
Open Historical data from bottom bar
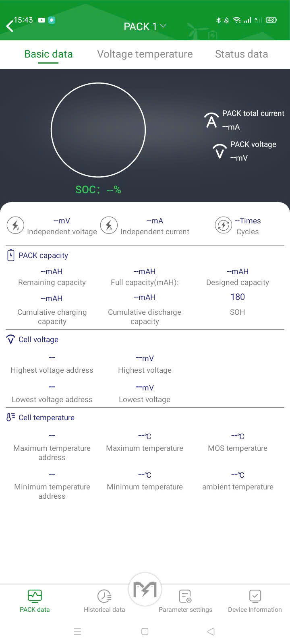[x=104, y=601]
